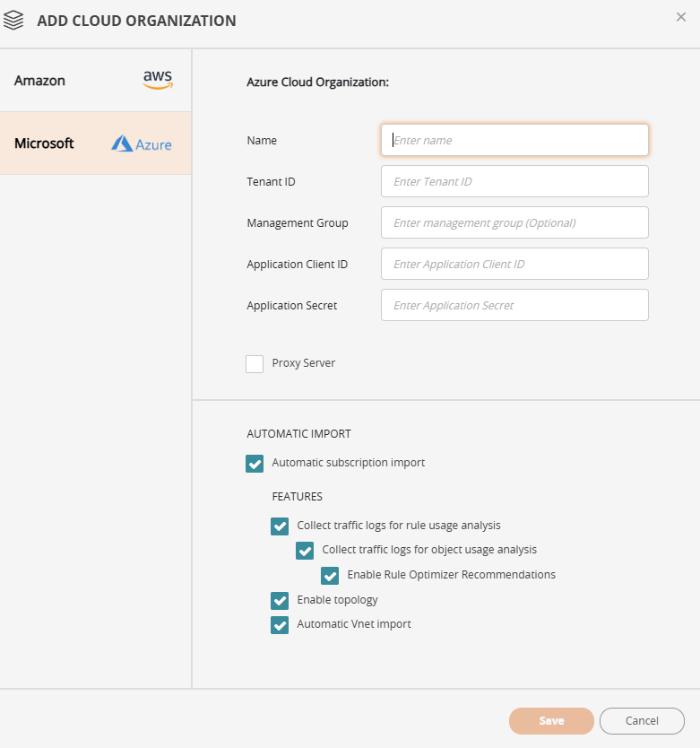Image resolution: width=700 pixels, height=748 pixels.
Task: Select the Application Secret field
Action: pos(514,305)
